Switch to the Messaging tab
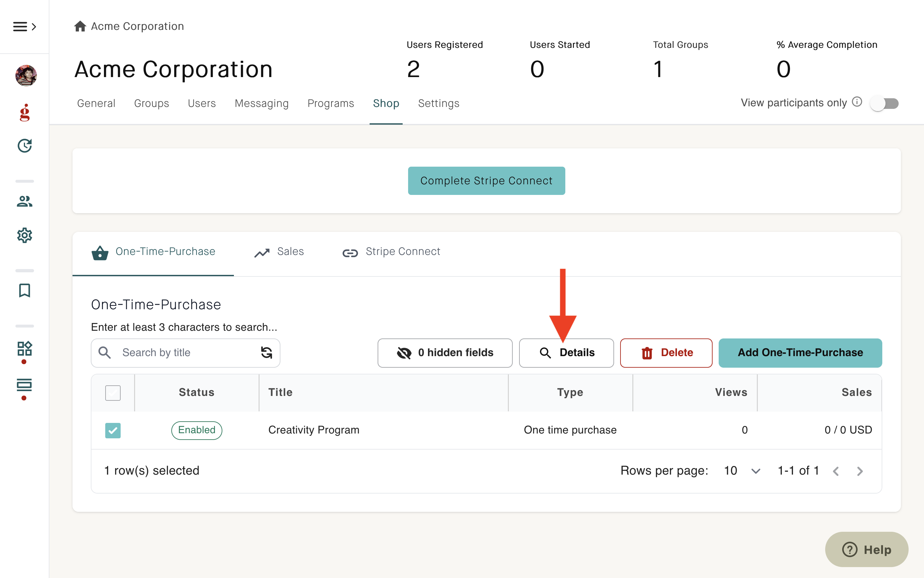 tap(261, 103)
